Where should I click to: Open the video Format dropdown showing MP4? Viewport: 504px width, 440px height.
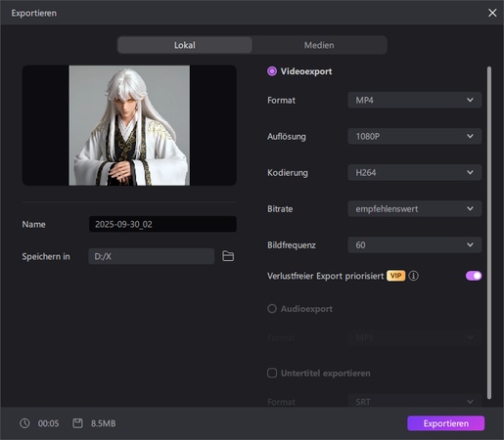click(x=414, y=100)
